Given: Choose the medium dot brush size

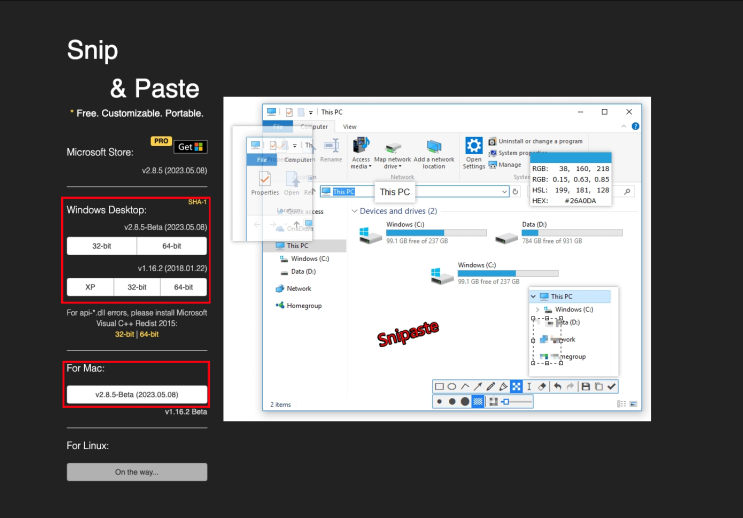Looking at the screenshot, I should [x=452, y=402].
